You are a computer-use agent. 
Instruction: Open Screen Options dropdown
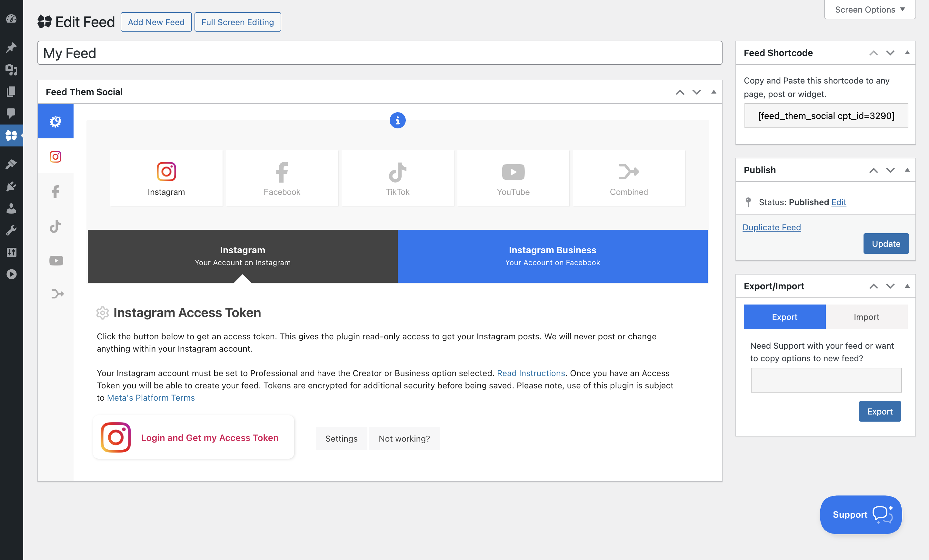coord(870,9)
